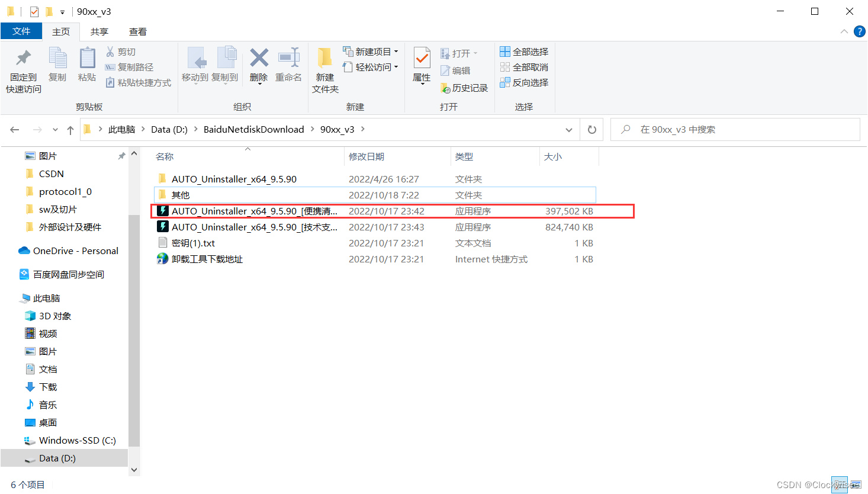This screenshot has width=868, height=494.
Task: Expand the Data (D:) breadcrumb chevron
Action: tap(195, 129)
